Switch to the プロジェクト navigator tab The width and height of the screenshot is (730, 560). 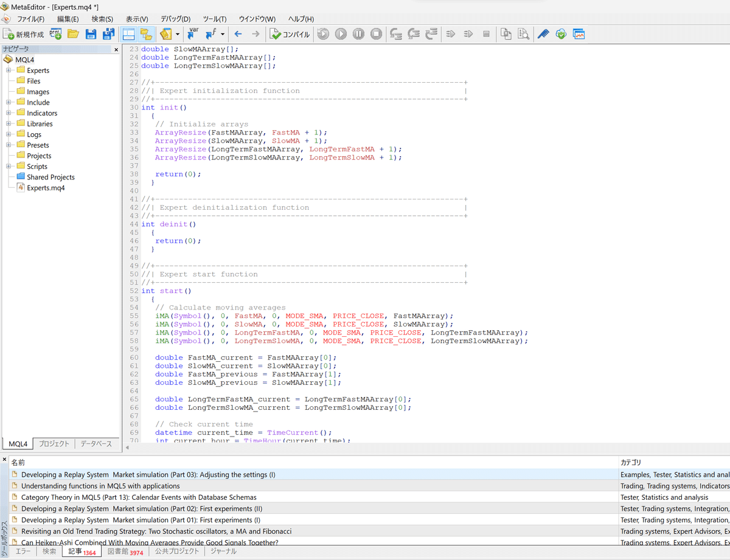pos(54,444)
